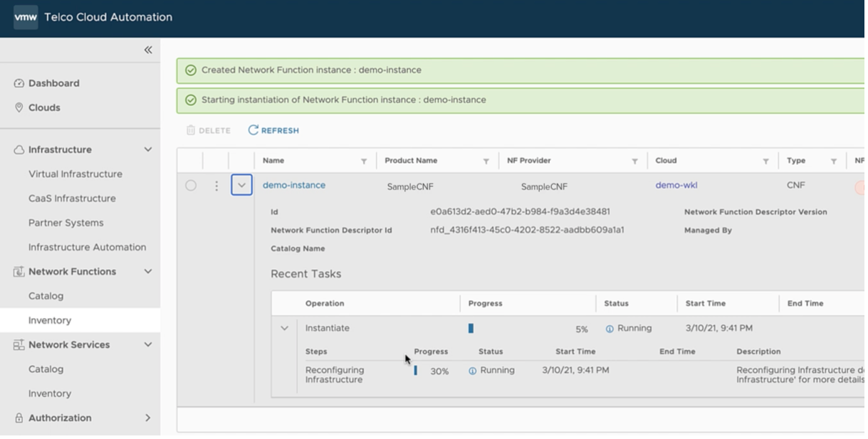Select the demo-instance row radio button
The width and height of the screenshot is (868, 439).
[x=191, y=186]
